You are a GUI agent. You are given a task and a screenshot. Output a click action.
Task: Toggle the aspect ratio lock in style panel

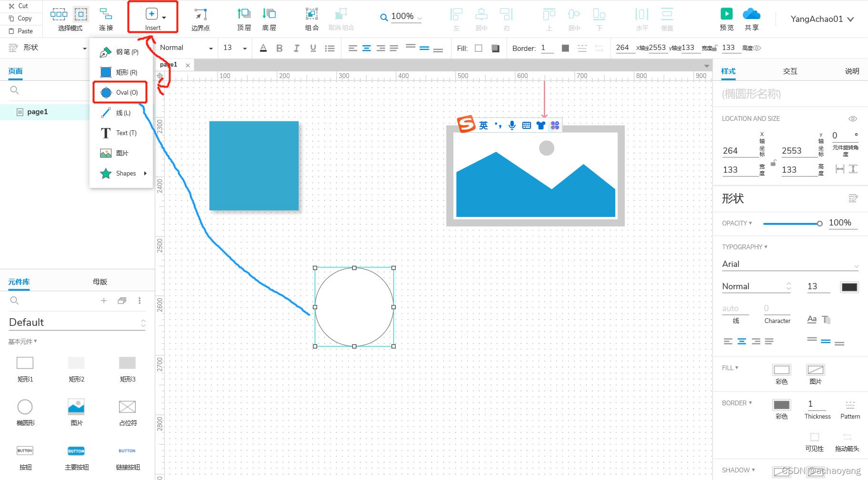(x=773, y=163)
